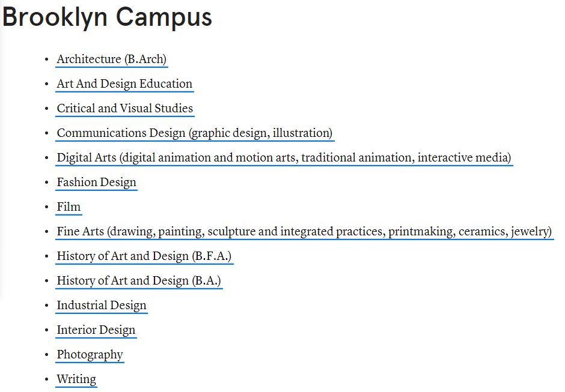This screenshot has width=565, height=392.
Task: Click the Film program link
Action: [69, 207]
